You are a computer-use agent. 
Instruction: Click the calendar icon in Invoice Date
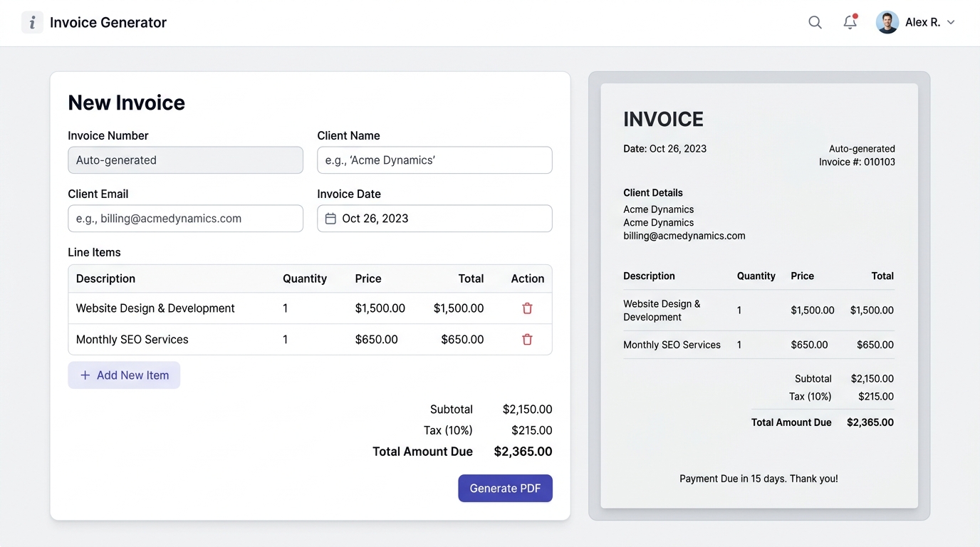pyautogui.click(x=330, y=219)
